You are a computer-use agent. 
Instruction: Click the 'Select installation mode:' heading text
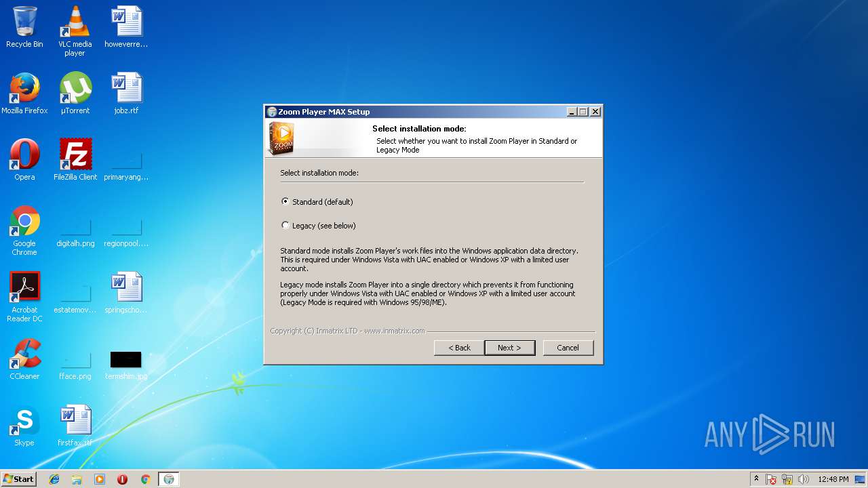[419, 129]
